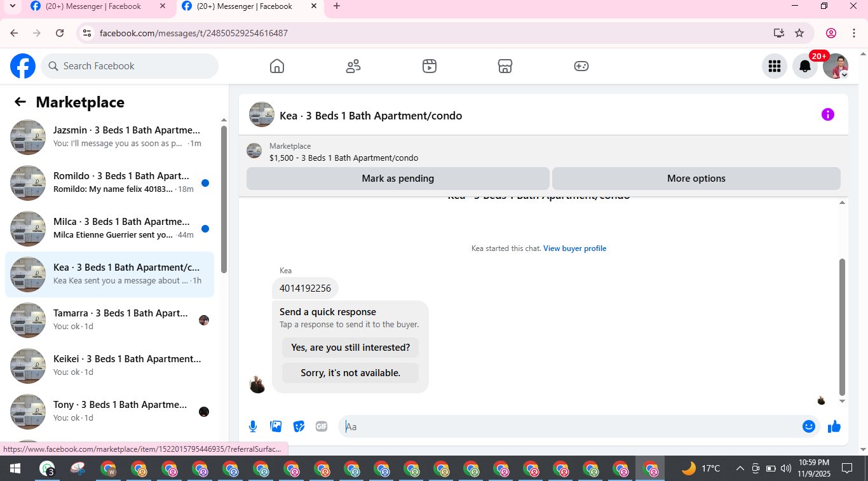The width and height of the screenshot is (868, 481).
Task: Click the Kea chat header title
Action: (371, 116)
